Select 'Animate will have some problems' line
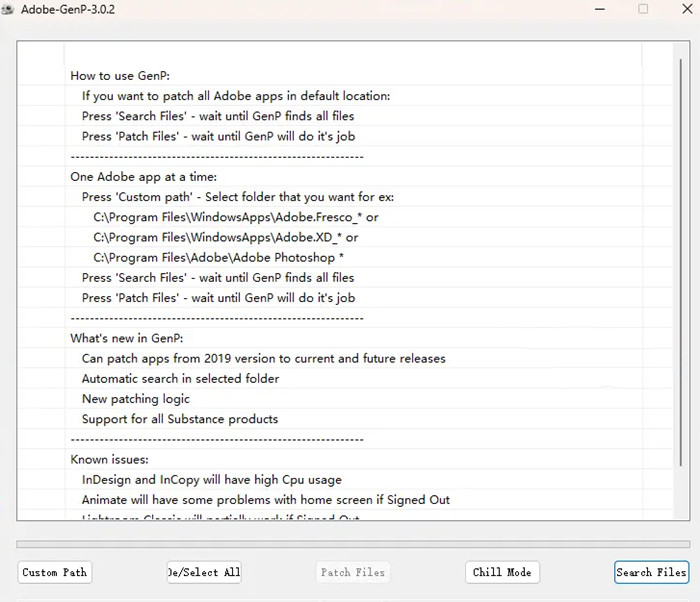The height and width of the screenshot is (602, 700). [266, 500]
